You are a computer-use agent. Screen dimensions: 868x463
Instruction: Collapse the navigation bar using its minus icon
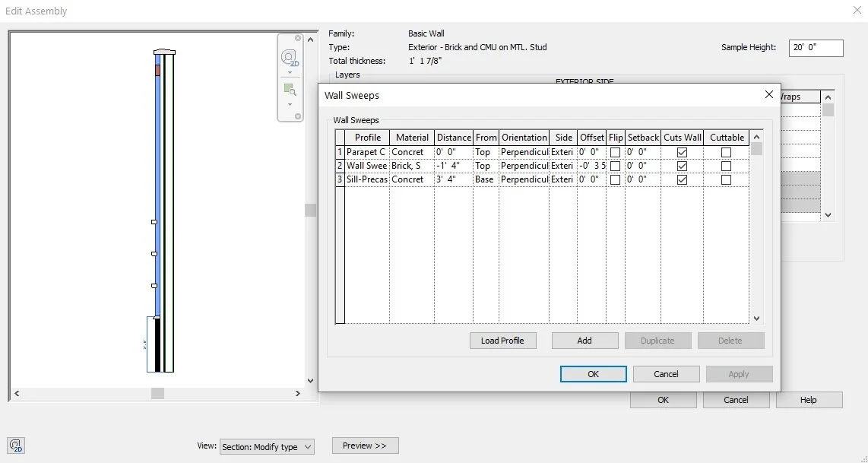(296, 116)
